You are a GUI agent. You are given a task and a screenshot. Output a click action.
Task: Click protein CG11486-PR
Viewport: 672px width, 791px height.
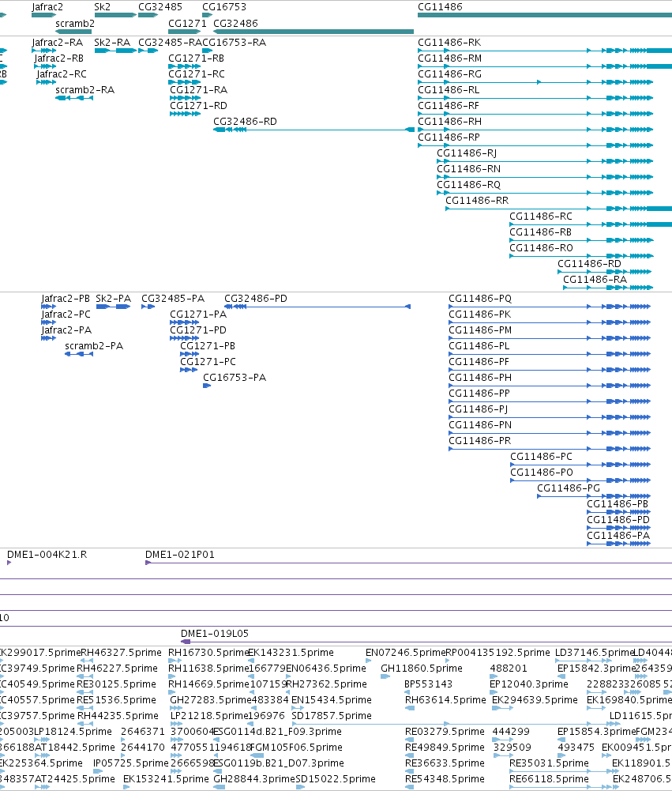click(550, 449)
